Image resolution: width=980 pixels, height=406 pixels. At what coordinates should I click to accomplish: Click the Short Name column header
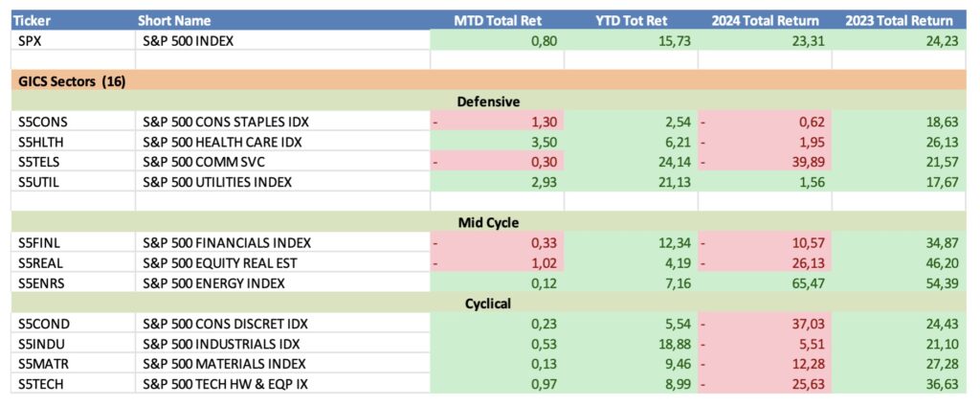[174, 20]
